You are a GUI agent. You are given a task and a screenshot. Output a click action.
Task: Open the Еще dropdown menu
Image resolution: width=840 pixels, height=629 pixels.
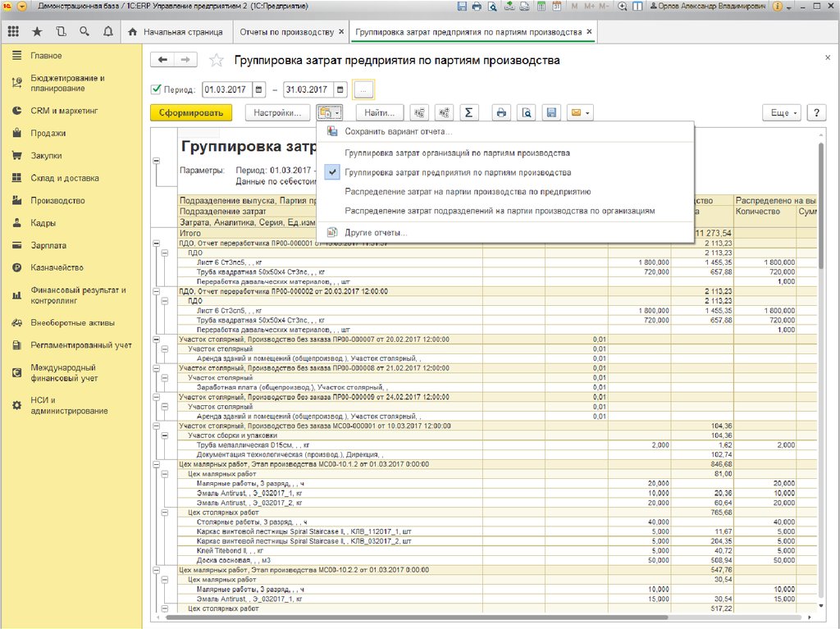coord(780,113)
